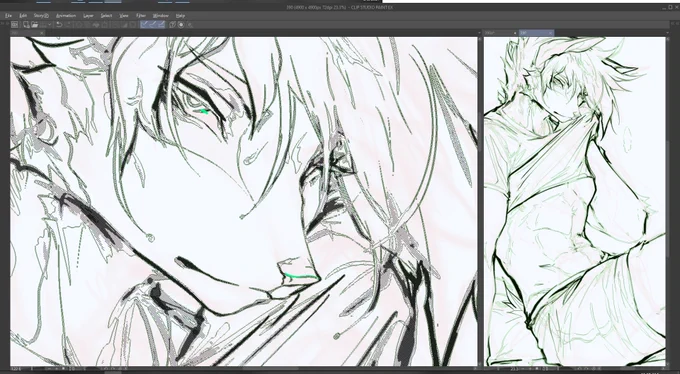680x374 pixels.
Task: Click the round record-style icon in command bar
Action: tap(181, 25)
